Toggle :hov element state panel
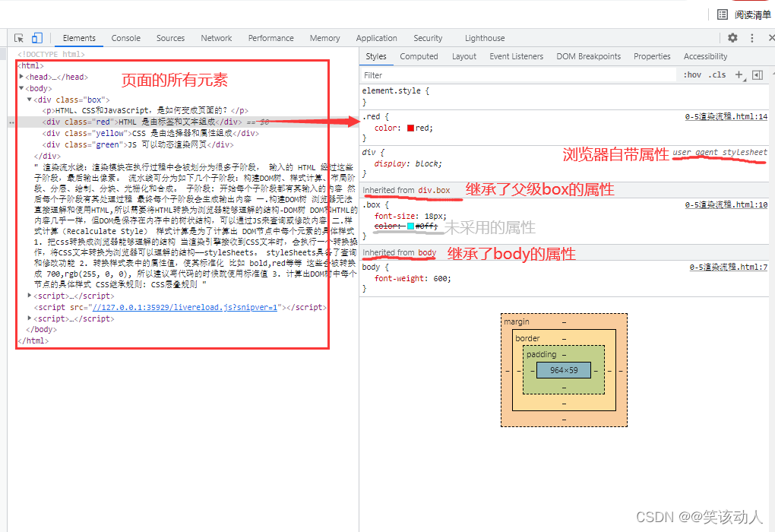Viewport: 775px width, 532px height. pyautogui.click(x=692, y=74)
